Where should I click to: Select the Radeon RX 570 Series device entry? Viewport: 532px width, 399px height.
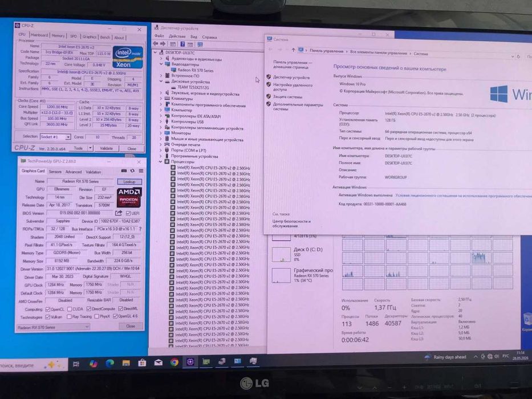pos(196,70)
